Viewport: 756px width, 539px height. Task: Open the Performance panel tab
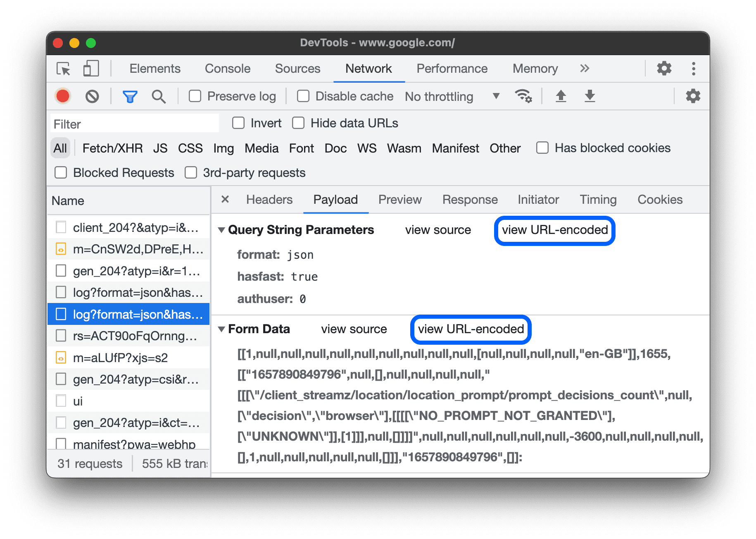pos(452,69)
